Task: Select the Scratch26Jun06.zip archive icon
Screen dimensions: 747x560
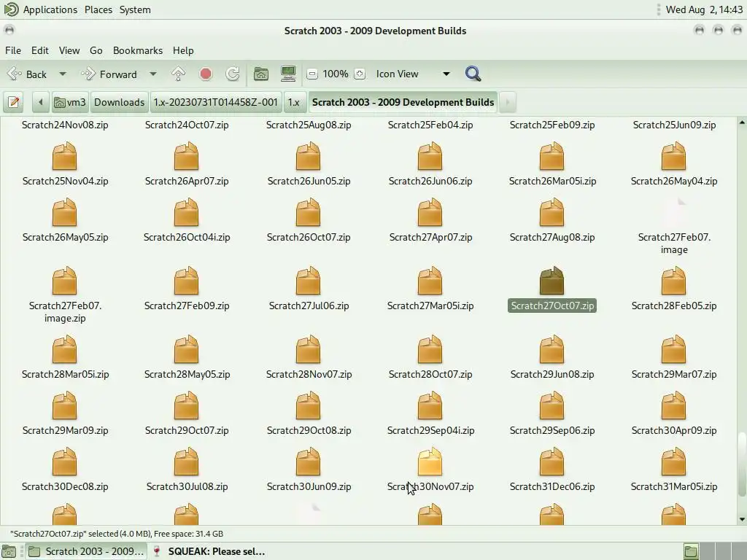Action: tap(430, 156)
